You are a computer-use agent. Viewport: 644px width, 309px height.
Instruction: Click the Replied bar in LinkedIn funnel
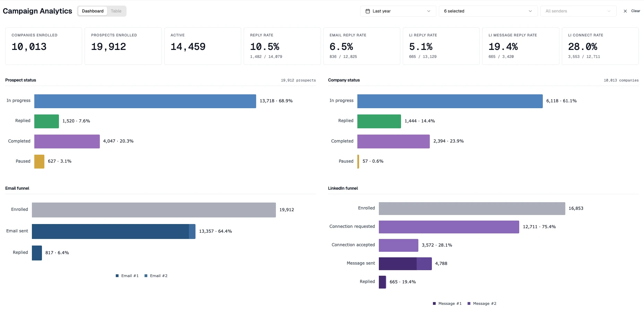[382, 282]
